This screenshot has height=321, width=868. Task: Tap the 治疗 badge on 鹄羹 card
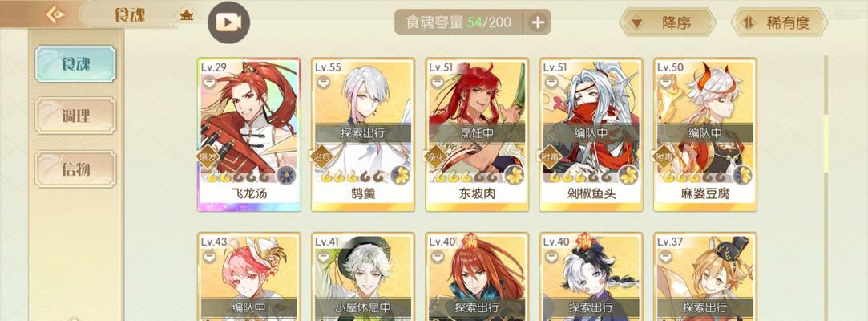(x=323, y=156)
